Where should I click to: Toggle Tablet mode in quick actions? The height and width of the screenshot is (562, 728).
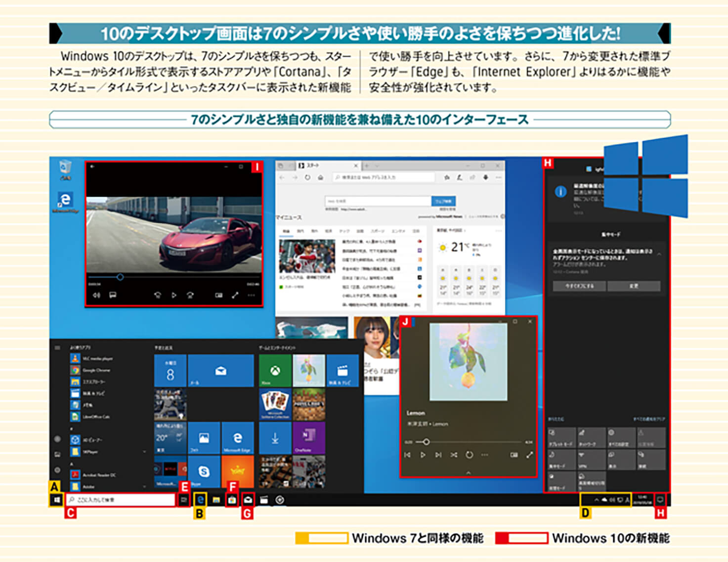point(561,438)
